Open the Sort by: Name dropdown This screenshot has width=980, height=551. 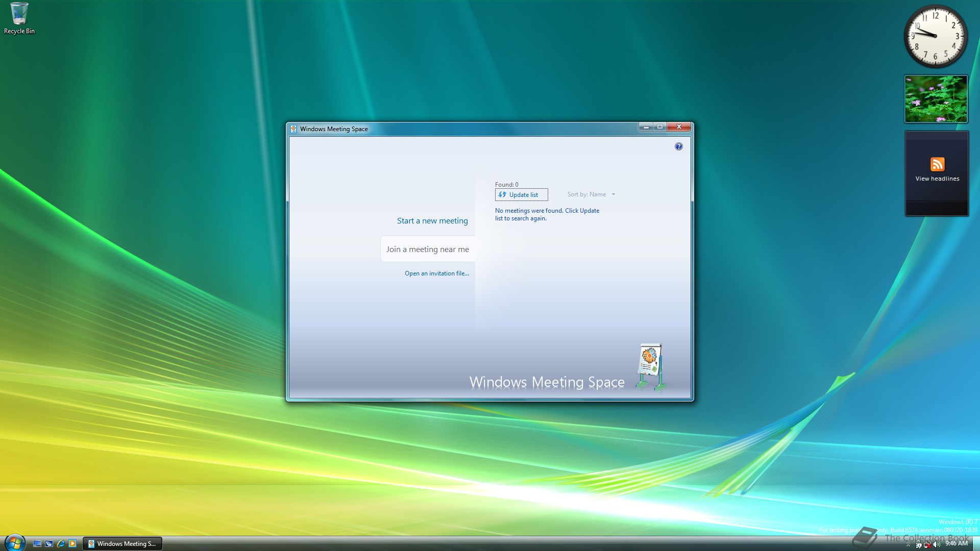click(591, 194)
